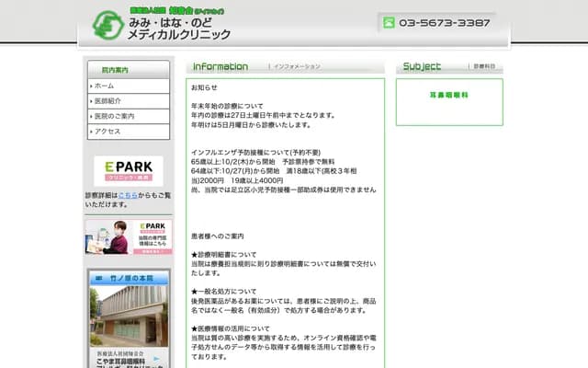Click the ★医療情報の活用について heading
Image resolution: width=588 pixels, height=368 pixels.
[x=231, y=328]
